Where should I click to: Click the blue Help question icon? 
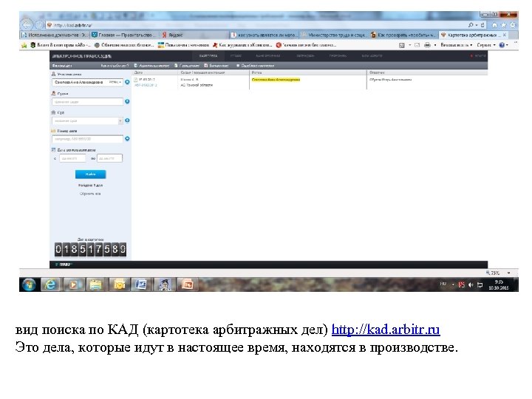coord(502,45)
